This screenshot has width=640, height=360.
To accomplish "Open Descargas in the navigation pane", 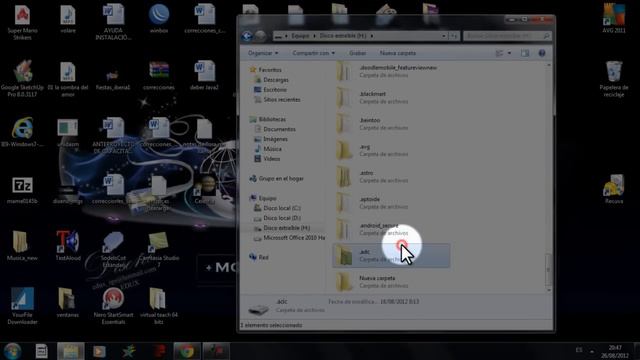I will [x=276, y=80].
